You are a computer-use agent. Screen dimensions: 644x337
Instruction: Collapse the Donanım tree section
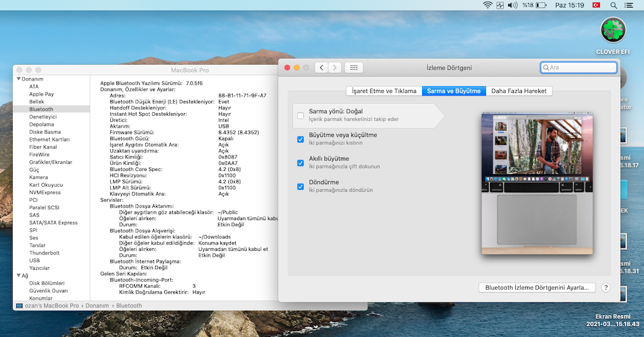tap(18, 79)
